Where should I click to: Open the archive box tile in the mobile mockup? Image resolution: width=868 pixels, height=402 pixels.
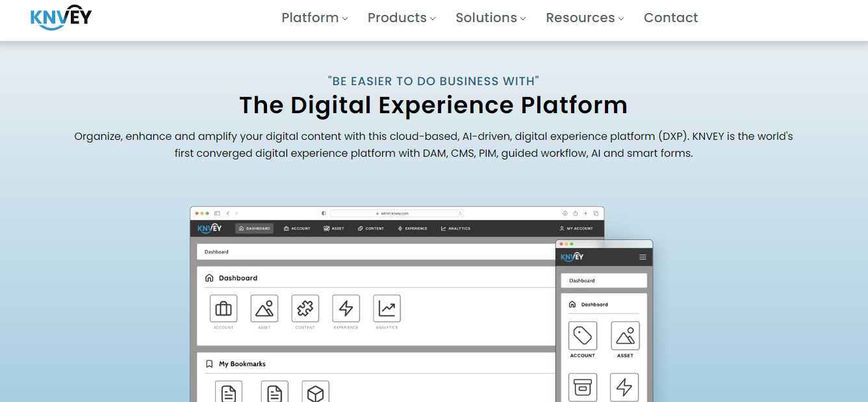[583, 387]
